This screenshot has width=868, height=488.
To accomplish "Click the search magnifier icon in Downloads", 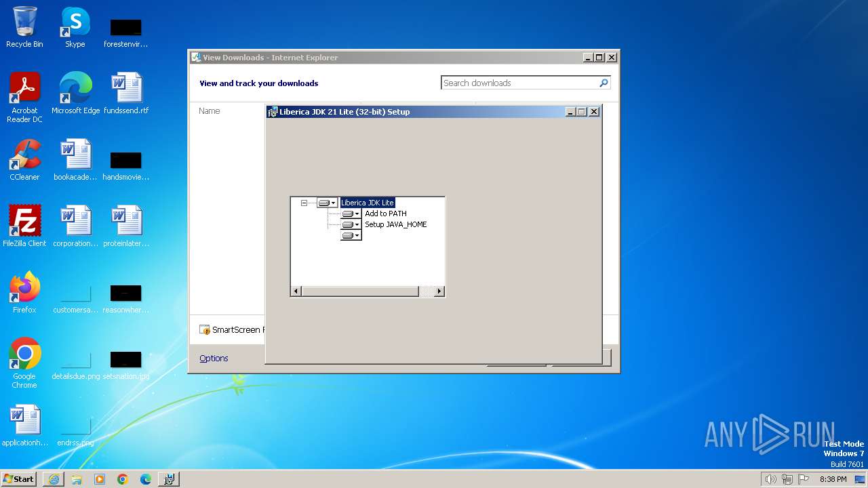I will [x=604, y=83].
